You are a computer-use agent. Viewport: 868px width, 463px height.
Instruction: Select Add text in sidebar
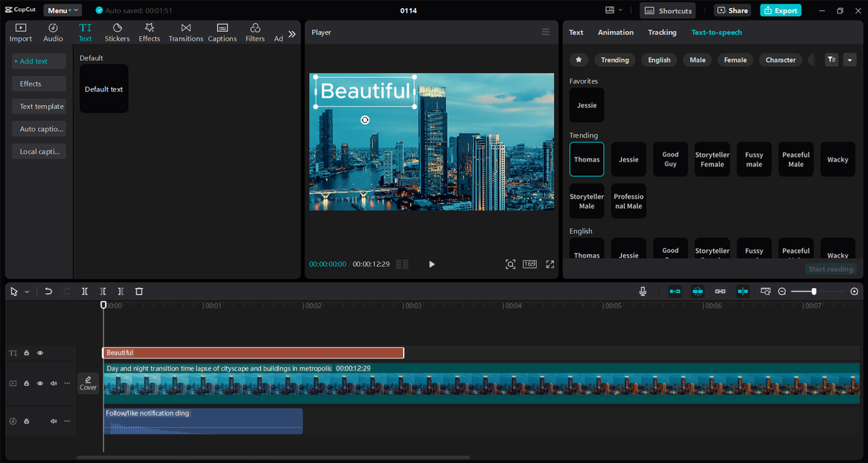click(39, 61)
